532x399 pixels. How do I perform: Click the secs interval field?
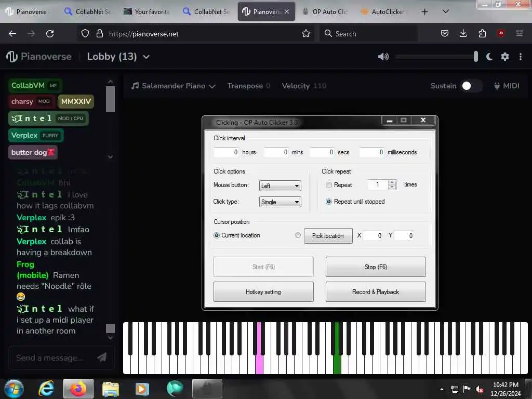point(322,152)
